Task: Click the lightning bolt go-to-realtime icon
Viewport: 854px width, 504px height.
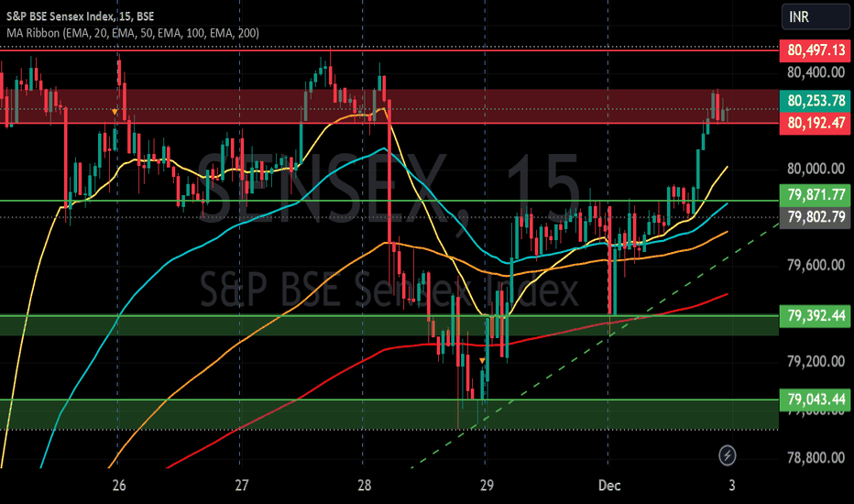Action: tap(728, 455)
